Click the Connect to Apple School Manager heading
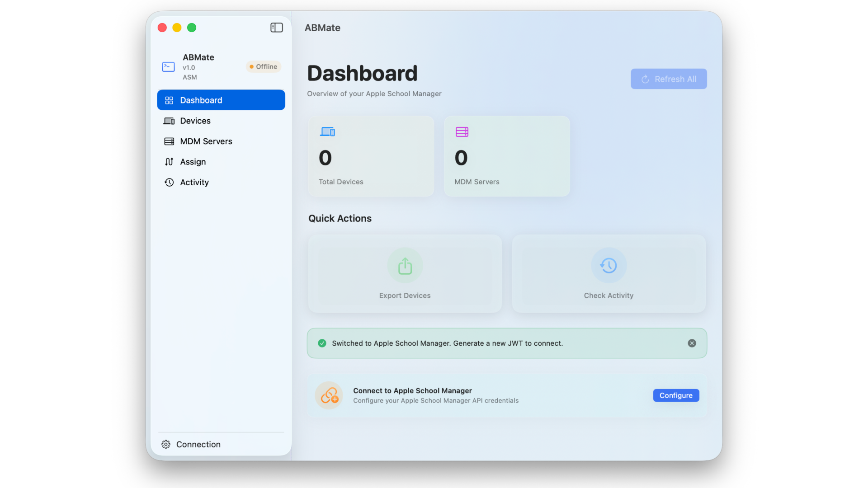 [412, 390]
